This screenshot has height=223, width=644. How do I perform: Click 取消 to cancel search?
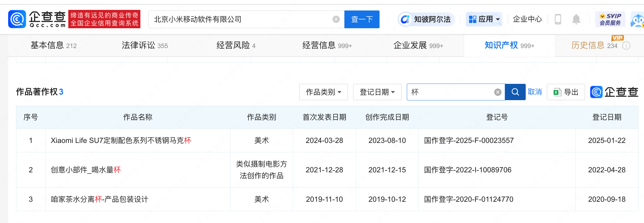coord(535,92)
